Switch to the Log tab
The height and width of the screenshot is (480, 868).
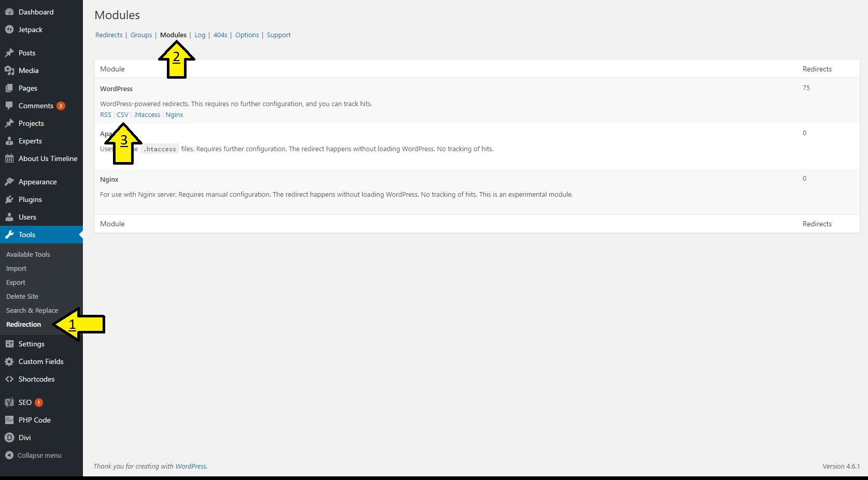click(x=200, y=35)
